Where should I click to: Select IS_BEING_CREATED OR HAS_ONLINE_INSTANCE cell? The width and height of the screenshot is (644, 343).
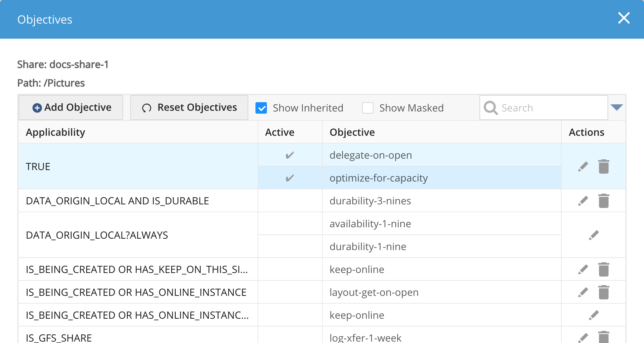[x=138, y=292]
